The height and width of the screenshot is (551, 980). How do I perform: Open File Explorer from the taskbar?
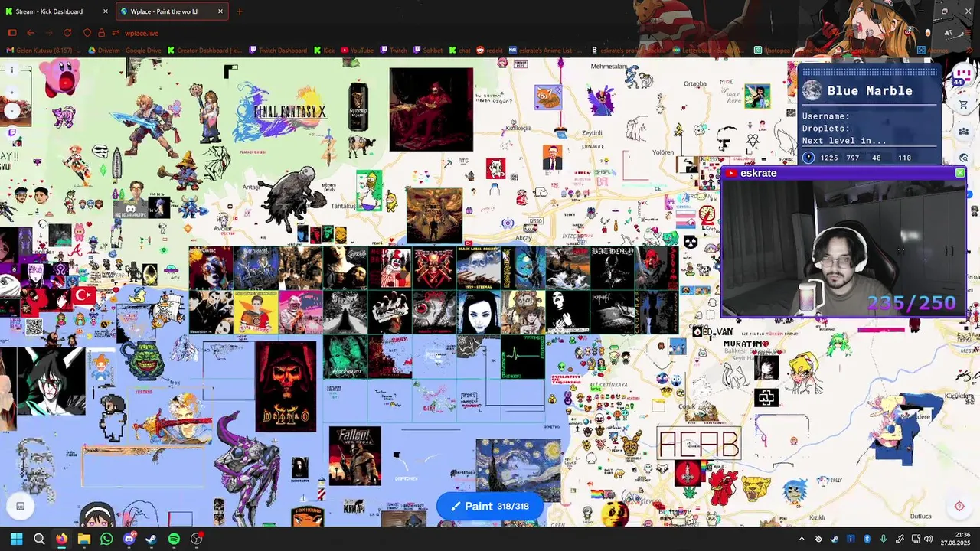[84, 539]
